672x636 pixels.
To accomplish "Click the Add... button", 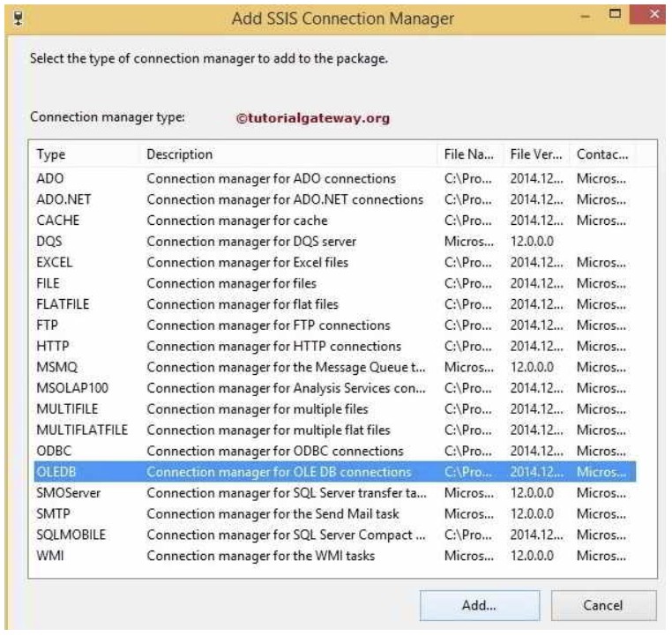I will pyautogui.click(x=480, y=605).
